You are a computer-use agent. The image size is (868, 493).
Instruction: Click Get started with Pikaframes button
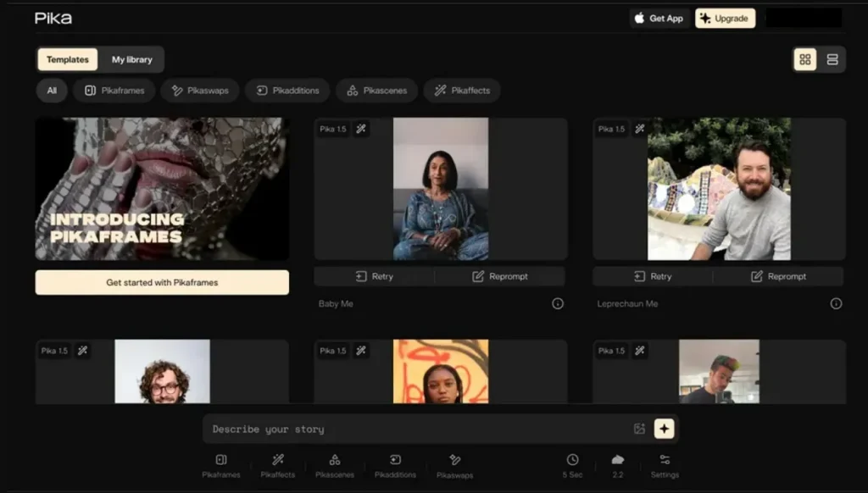pos(162,283)
